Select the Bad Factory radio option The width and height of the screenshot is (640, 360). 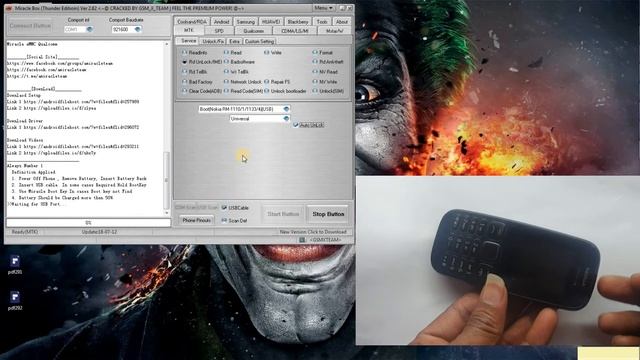[184, 82]
